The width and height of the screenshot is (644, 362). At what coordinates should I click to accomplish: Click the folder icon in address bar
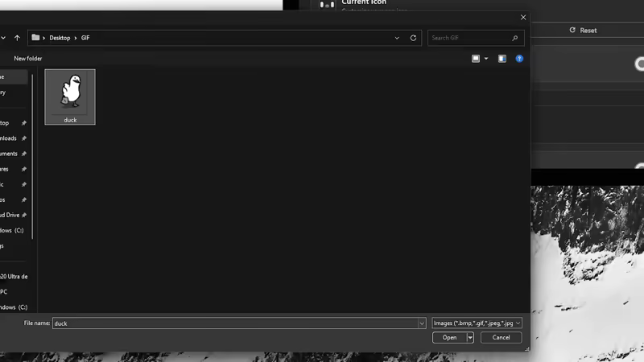(x=35, y=37)
